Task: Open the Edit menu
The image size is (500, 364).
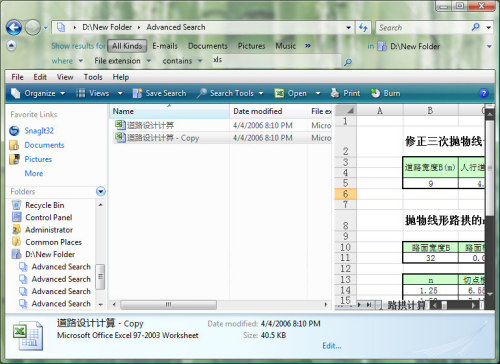Action: click(40, 77)
